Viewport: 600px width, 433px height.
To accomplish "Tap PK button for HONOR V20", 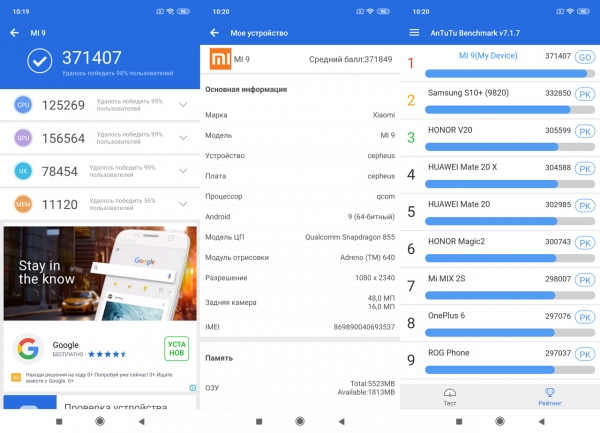I will click(x=585, y=132).
